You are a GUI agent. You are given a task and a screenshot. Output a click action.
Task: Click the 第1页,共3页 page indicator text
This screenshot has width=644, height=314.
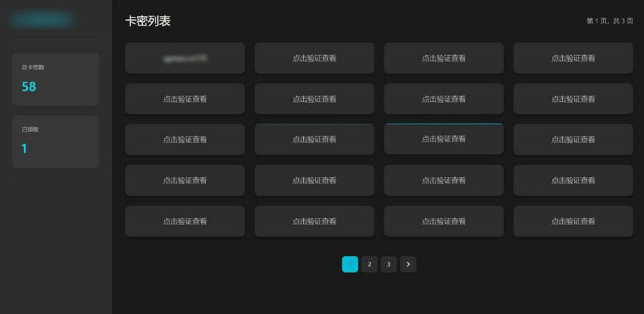(609, 21)
